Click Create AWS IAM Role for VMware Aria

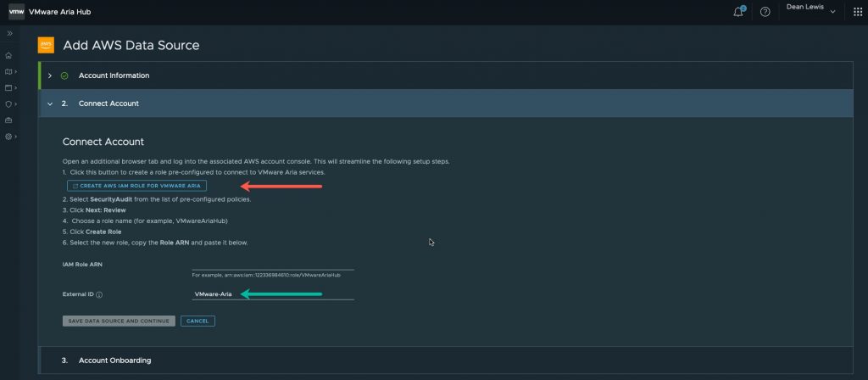136,186
